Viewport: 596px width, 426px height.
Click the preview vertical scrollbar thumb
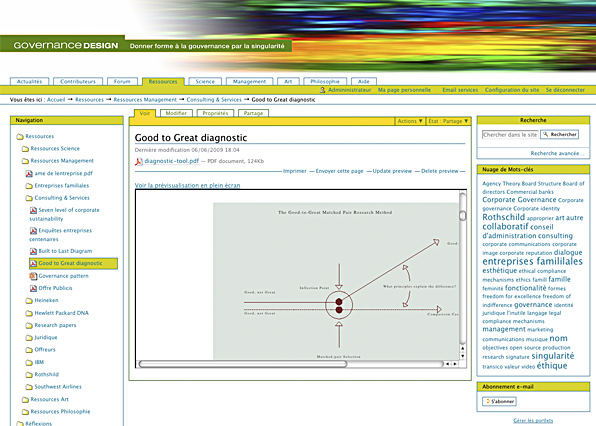tap(463, 215)
